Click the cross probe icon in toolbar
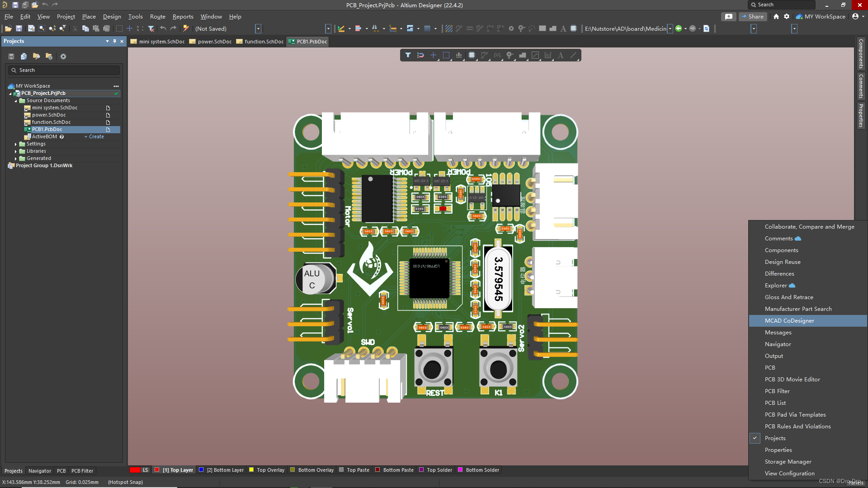Screen dimensions: 868x488 tap(186, 28)
